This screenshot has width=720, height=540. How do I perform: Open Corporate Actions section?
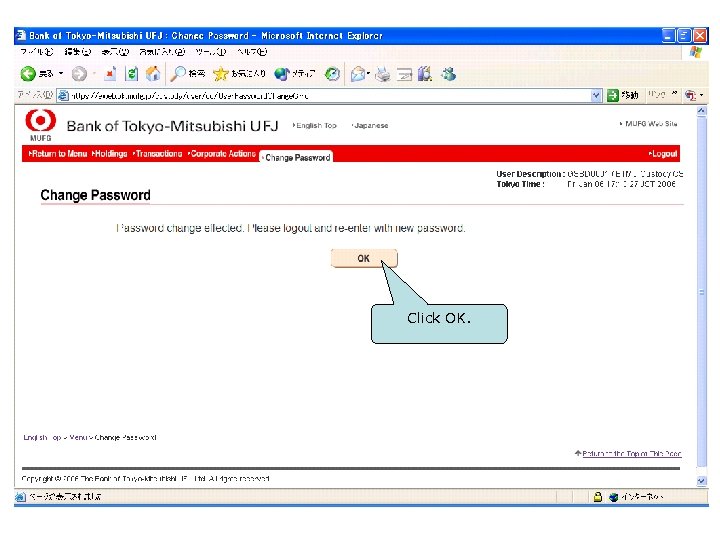221,153
